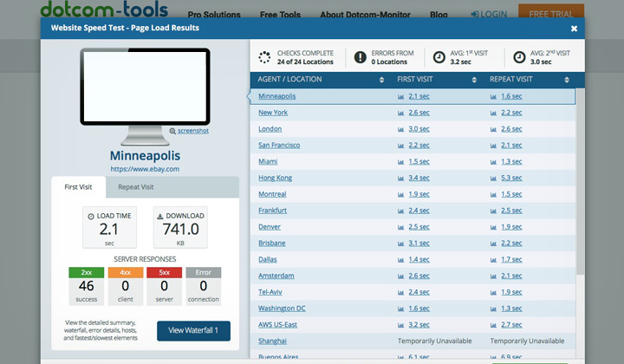Click chart icon for Dallas repeat visit

pos(493,260)
